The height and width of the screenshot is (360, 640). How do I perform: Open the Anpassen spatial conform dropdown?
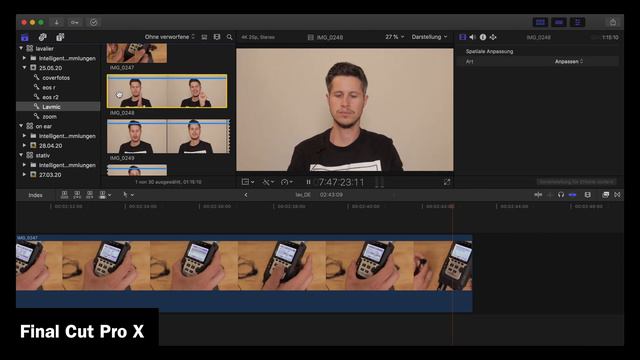569,62
